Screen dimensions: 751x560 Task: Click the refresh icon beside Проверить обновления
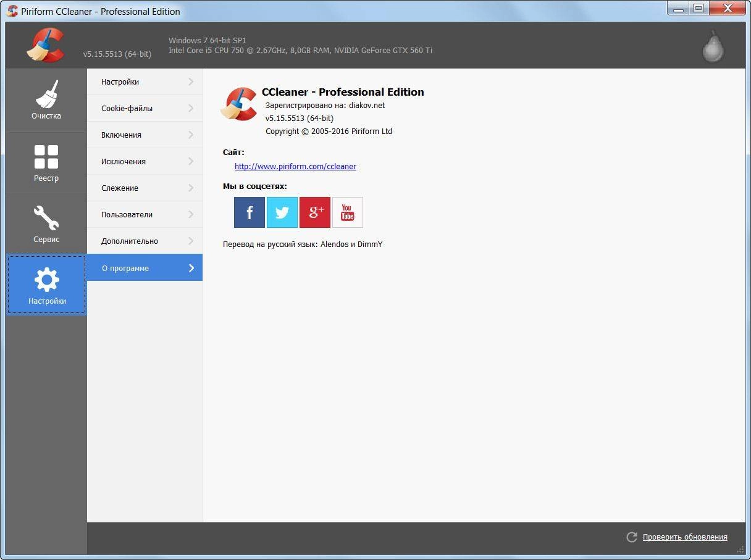click(x=632, y=537)
